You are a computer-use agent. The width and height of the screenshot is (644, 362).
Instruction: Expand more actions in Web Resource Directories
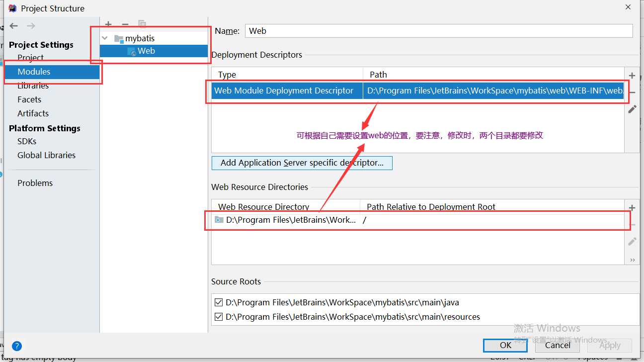pos(632,260)
